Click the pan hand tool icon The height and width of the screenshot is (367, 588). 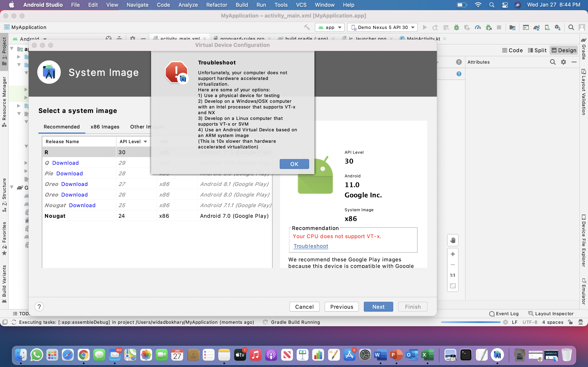coord(453,240)
